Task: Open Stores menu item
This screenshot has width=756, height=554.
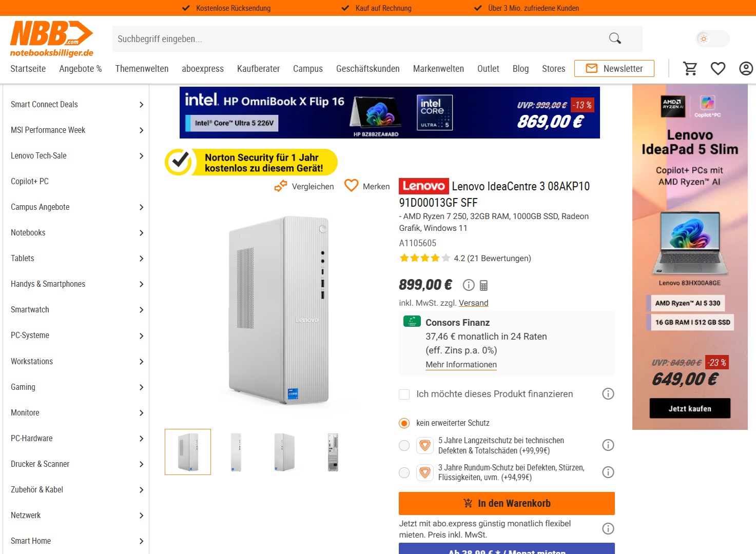Action: click(x=553, y=69)
